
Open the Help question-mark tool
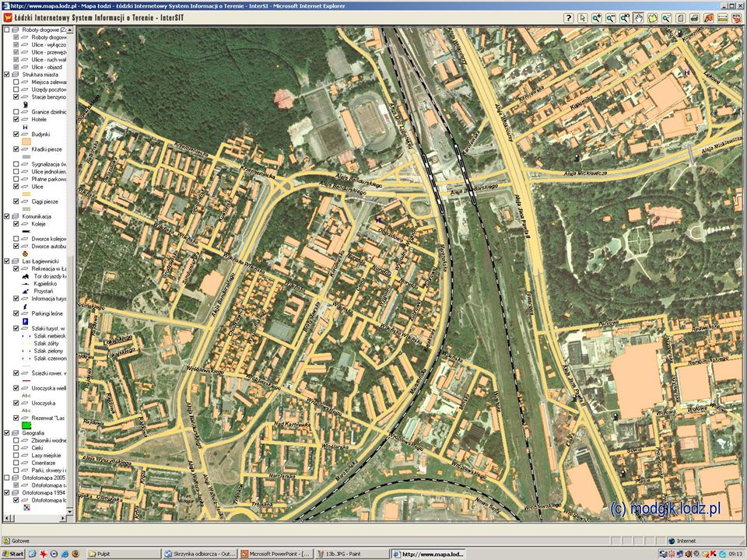click(x=568, y=18)
